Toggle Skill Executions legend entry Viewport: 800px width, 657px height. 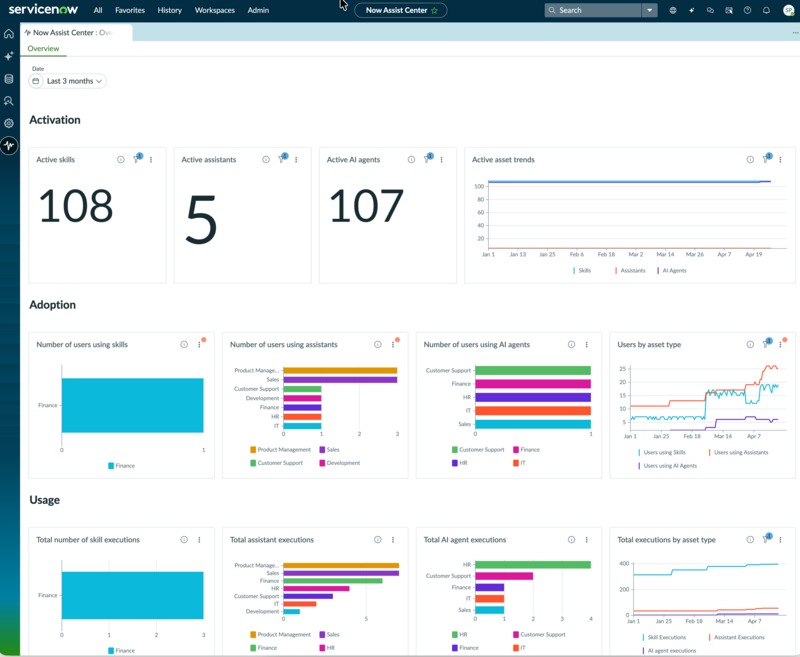click(x=664, y=637)
